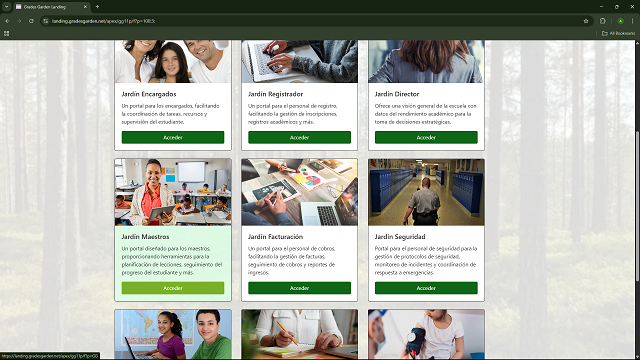Reload the page with the refresh icon
The image size is (640, 360).
(x=31, y=21)
